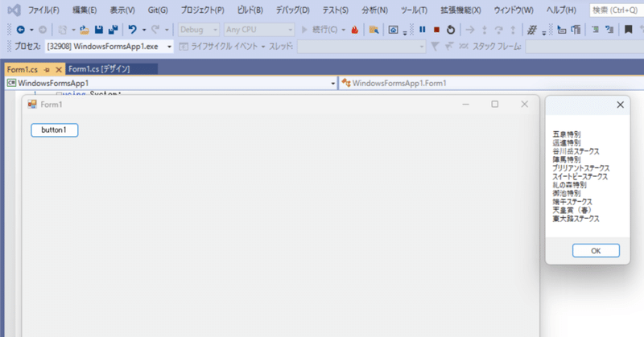Click the Navigate Forward arrow icon
Viewport: 644px width, 337px height.
click(x=43, y=30)
